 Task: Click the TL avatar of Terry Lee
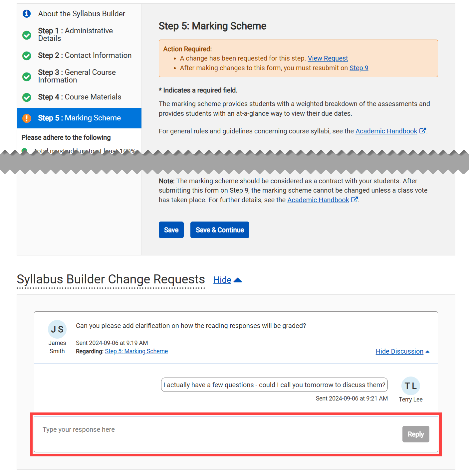click(411, 386)
